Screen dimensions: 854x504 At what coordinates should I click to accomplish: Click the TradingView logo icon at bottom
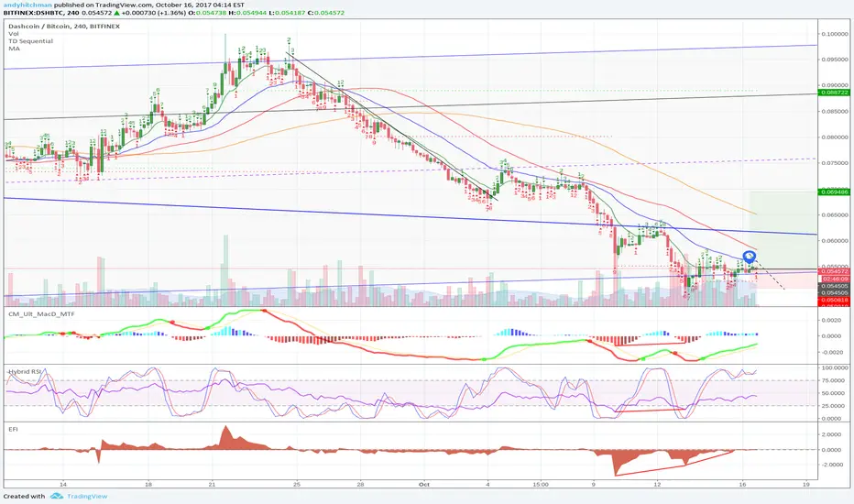pos(57,497)
